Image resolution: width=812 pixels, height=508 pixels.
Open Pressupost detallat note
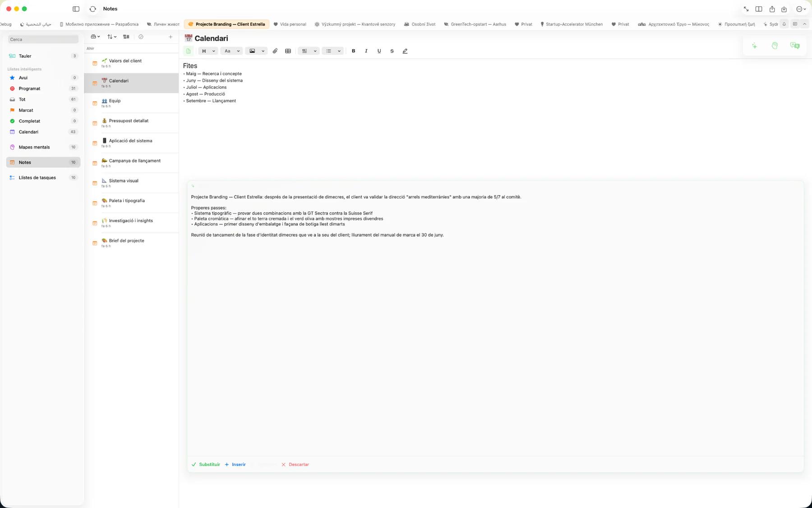[x=132, y=123]
